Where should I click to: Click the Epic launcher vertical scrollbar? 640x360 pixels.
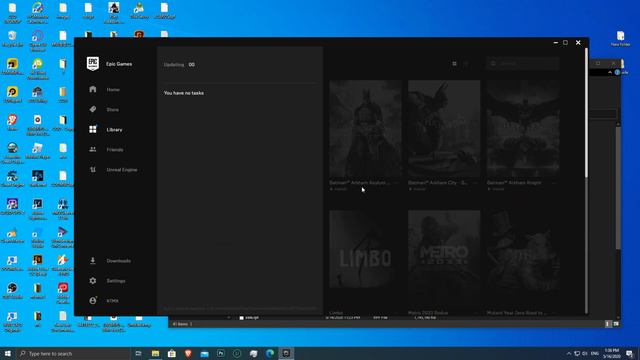pos(587,113)
